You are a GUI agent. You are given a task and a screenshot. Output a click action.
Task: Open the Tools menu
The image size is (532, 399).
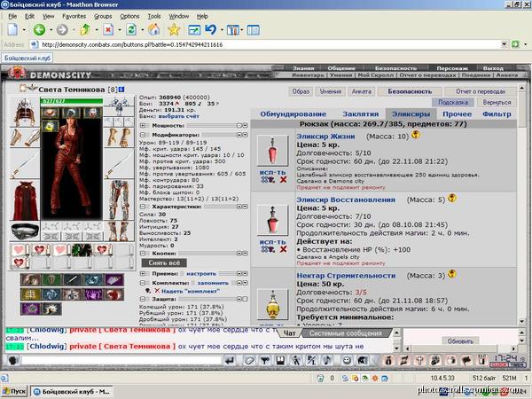[153, 16]
